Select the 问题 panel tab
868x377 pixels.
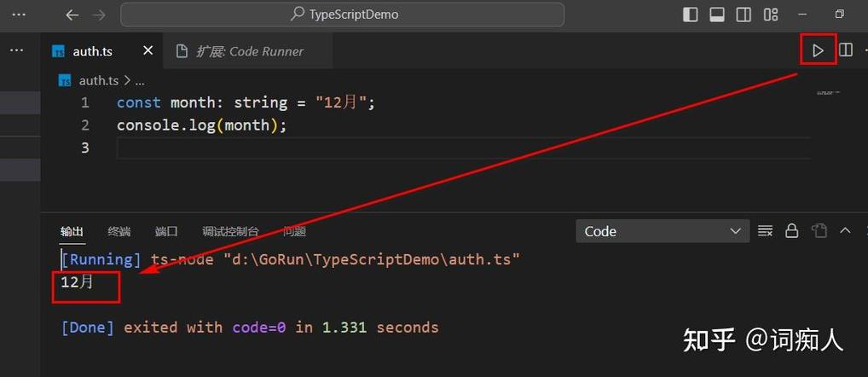click(x=294, y=231)
